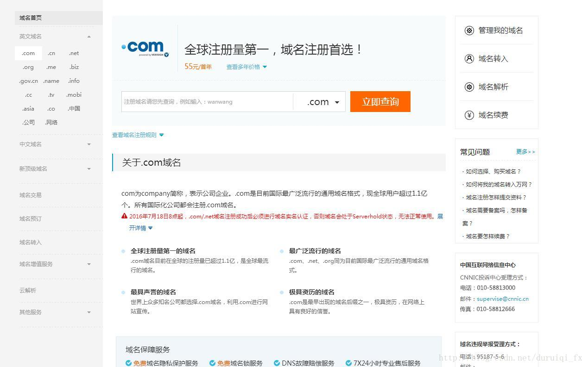Click the person icon beside 域名转入
The image size is (588, 367).
click(469, 59)
